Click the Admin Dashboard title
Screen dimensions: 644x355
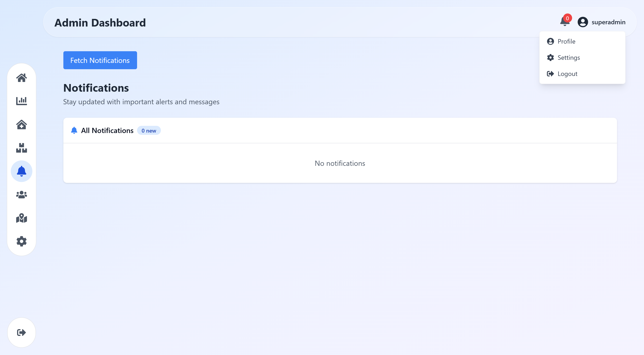click(100, 22)
